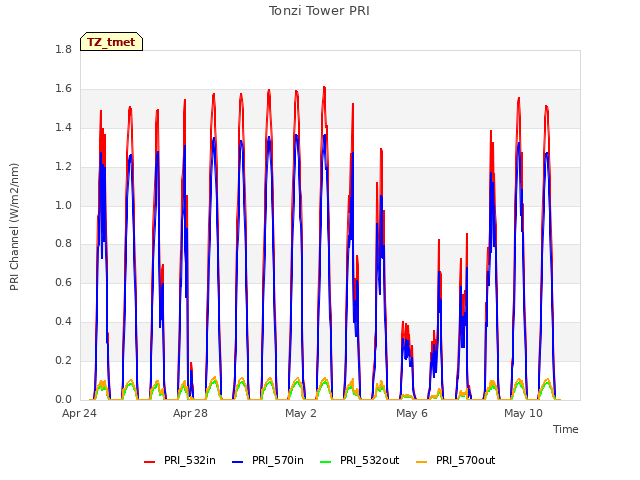Click the 0.4 y-axis tick label
The image size is (640, 480).
63,322
